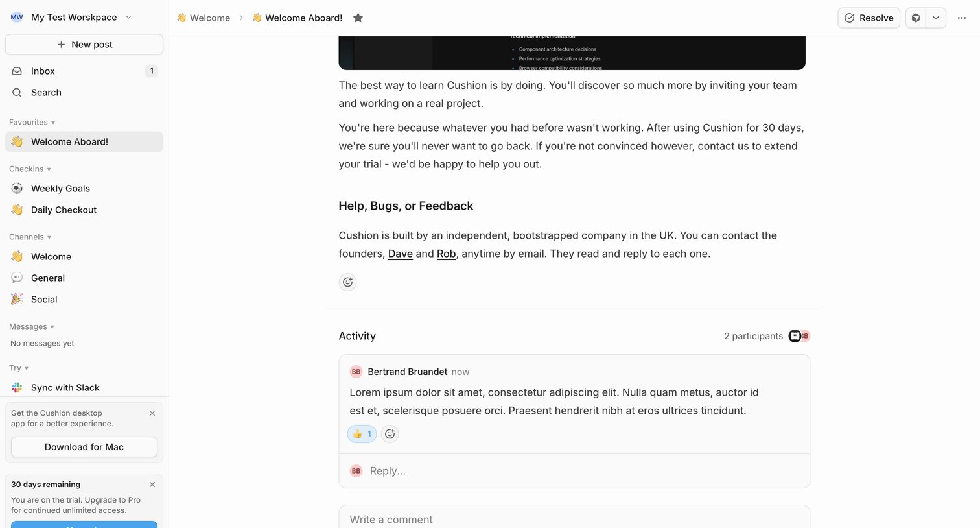This screenshot has width=980, height=528.
Task: Click Bertrand Bruandet's comment avatar
Action: (x=356, y=372)
